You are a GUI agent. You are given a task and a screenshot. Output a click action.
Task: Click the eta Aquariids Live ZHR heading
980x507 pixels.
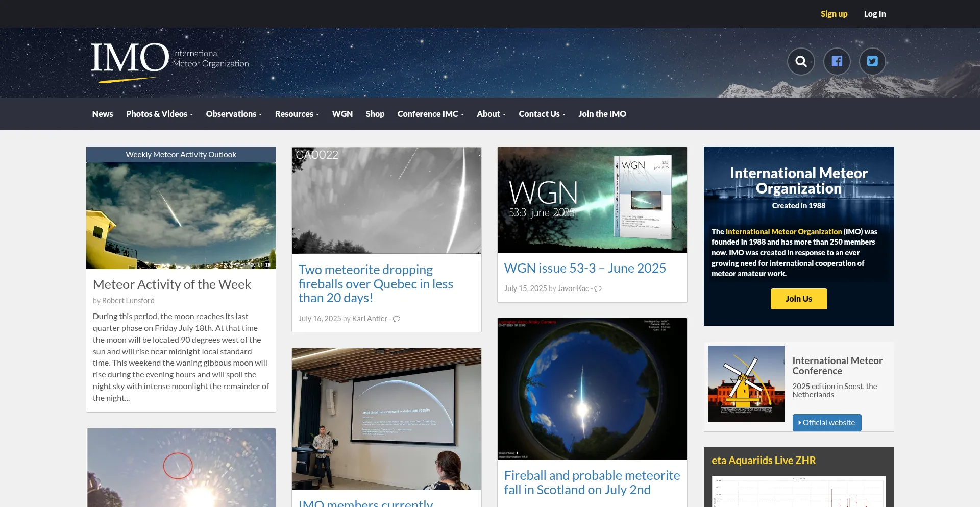pyautogui.click(x=764, y=461)
